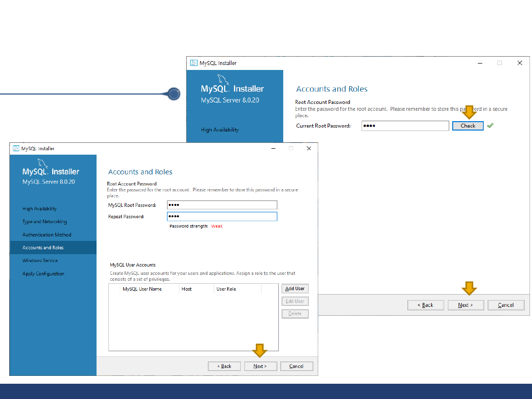
Task: Click into the Repeat Password field
Action: coord(222,217)
